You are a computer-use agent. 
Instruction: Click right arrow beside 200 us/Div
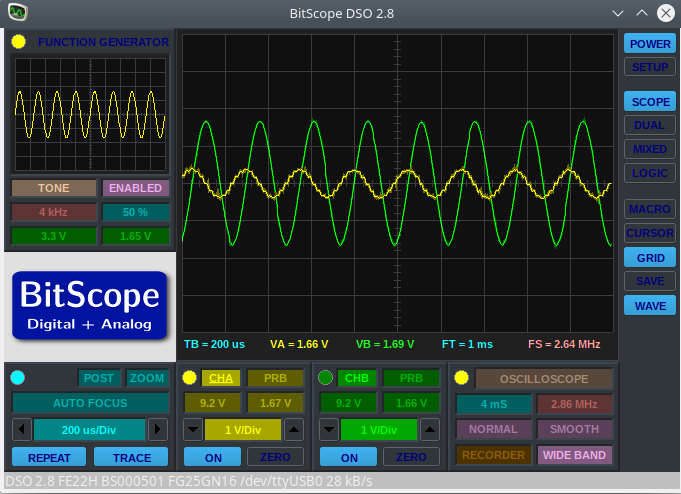(x=157, y=430)
